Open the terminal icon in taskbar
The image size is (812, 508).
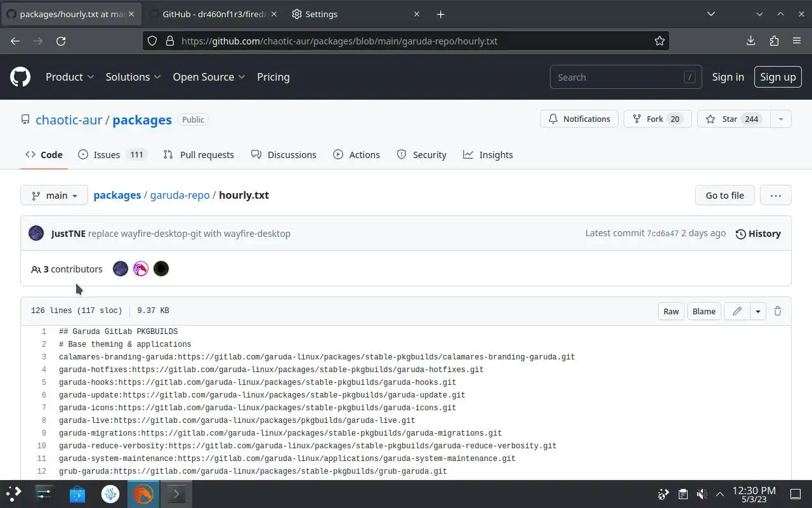[176, 493]
